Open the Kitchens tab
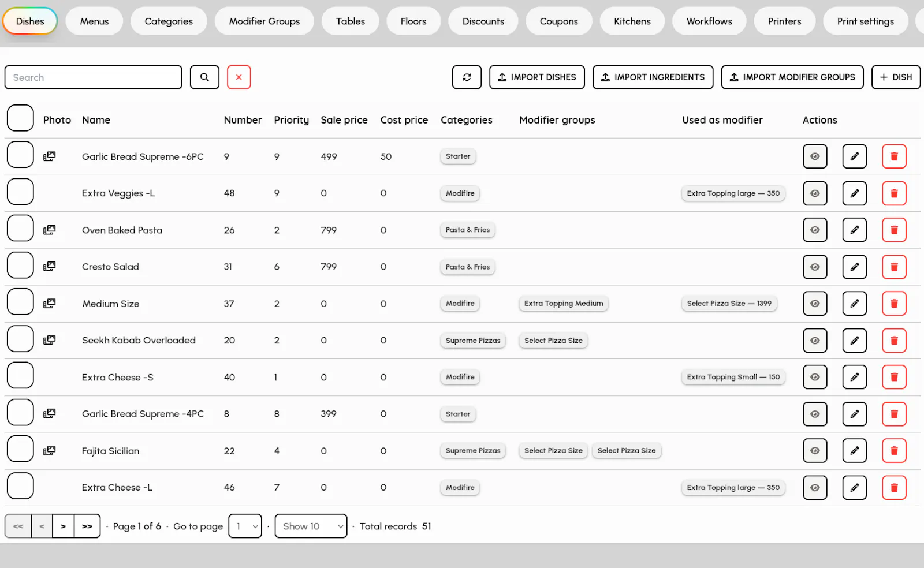Screen dimensions: 924x568 tap(632, 21)
